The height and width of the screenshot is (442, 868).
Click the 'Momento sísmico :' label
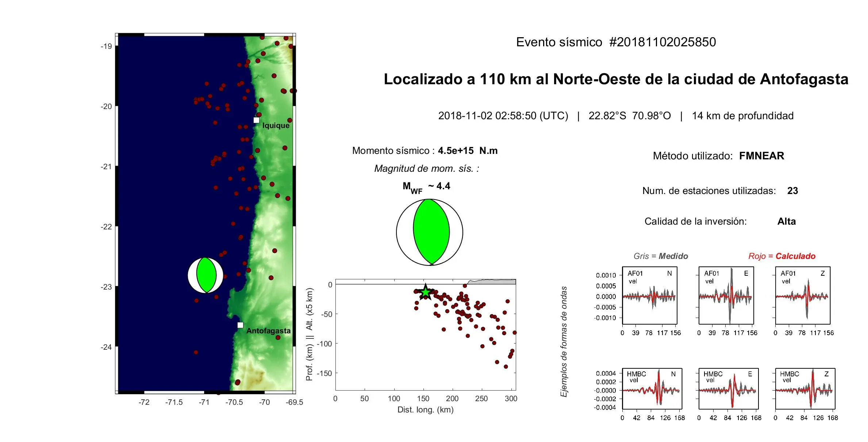[x=393, y=151]
